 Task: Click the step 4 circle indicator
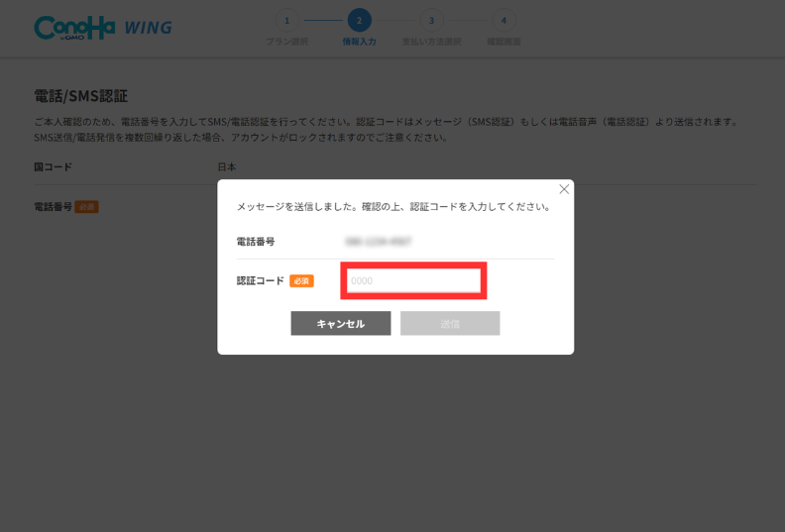[504, 20]
